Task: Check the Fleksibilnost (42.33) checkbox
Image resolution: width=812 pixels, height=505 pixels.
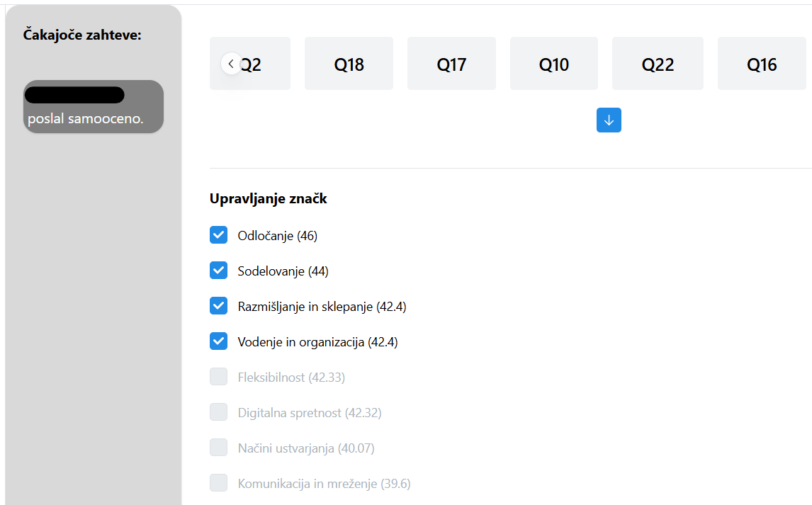Action: click(x=218, y=377)
